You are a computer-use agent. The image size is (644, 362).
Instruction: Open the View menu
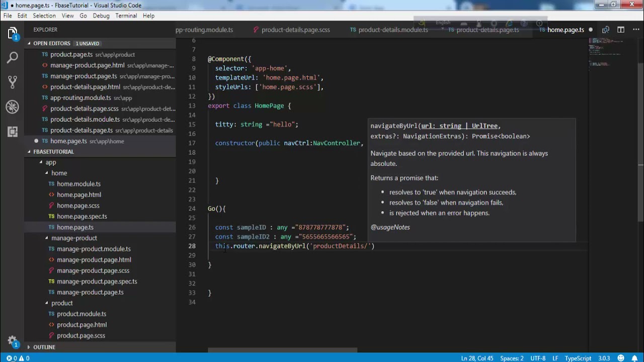[x=68, y=16]
